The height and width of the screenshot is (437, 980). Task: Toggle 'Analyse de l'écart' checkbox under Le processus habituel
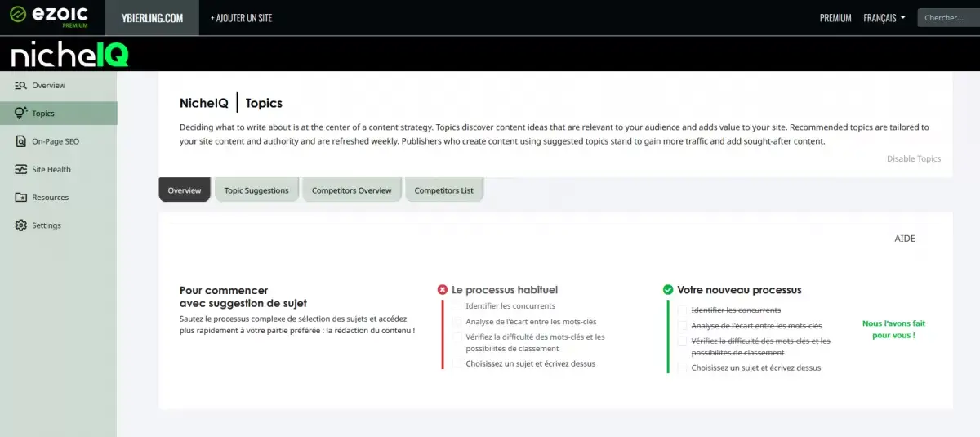click(457, 322)
